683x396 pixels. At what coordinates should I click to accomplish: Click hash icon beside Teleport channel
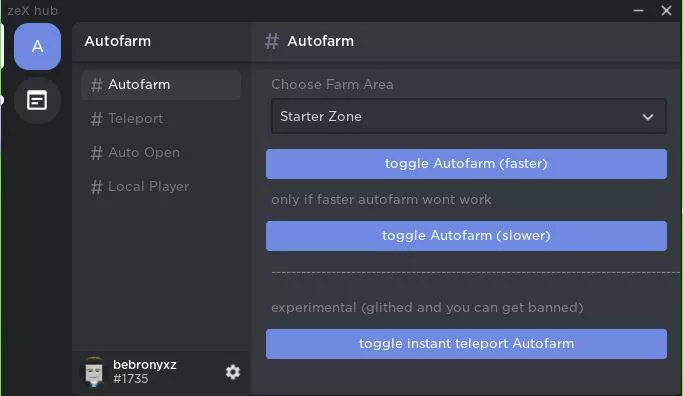(x=96, y=119)
